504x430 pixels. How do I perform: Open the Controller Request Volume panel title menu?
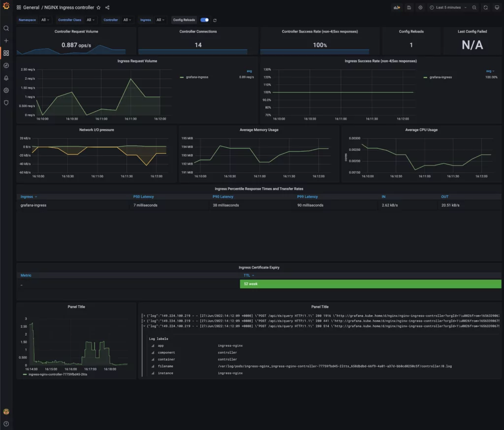76,32
